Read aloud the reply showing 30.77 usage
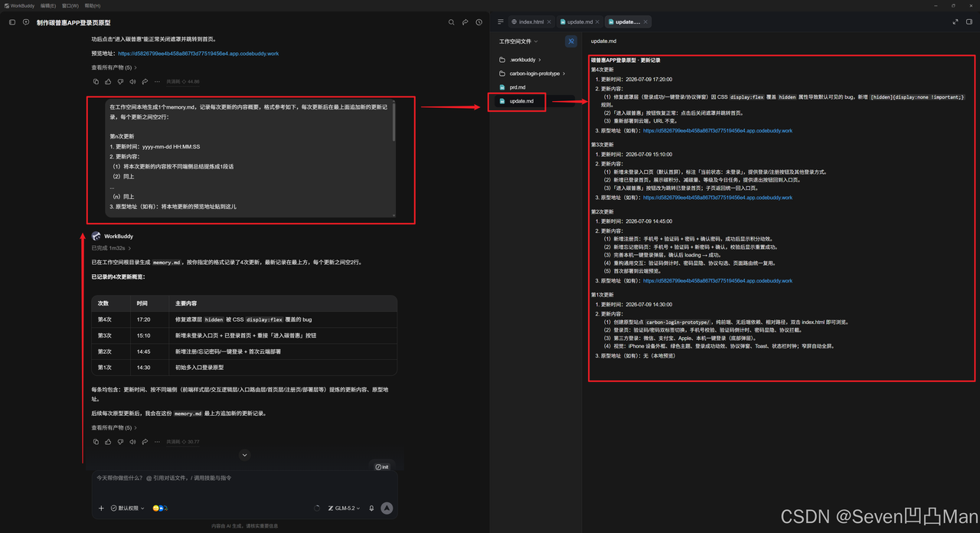Viewport: 980px width, 533px height. coord(132,442)
